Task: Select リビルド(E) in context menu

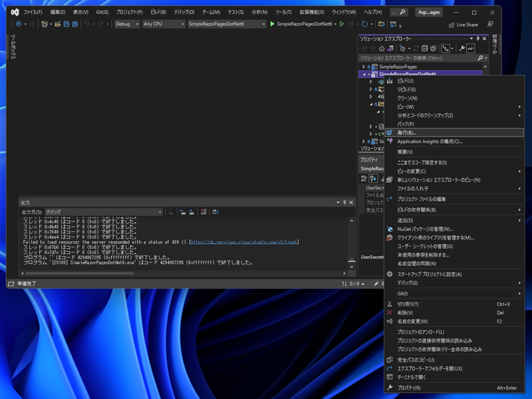Action: (x=454, y=90)
